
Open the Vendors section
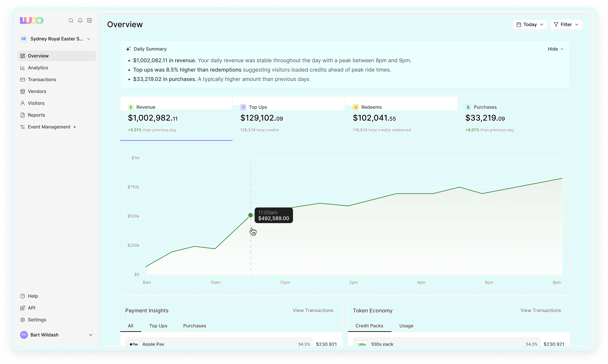pyautogui.click(x=37, y=91)
